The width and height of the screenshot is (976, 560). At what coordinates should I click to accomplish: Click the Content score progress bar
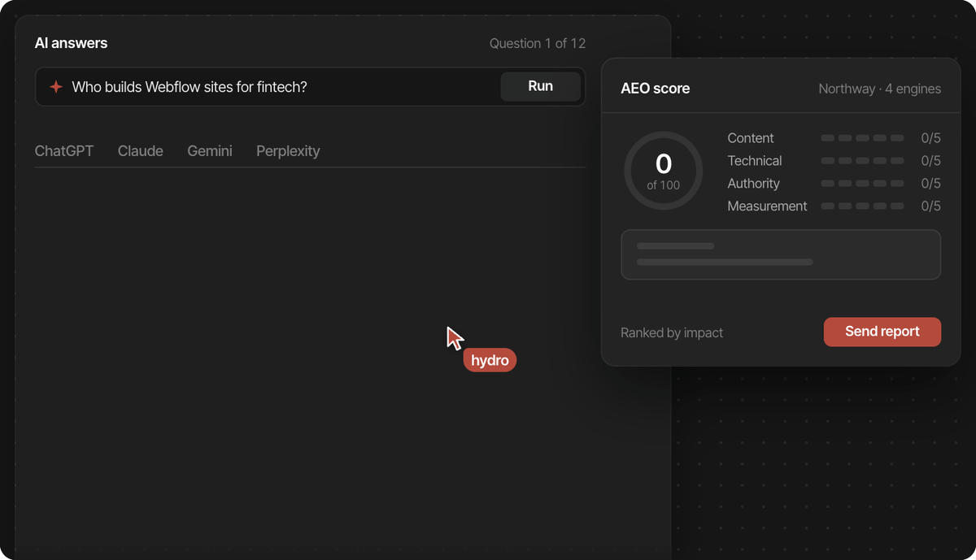pyautogui.click(x=862, y=138)
